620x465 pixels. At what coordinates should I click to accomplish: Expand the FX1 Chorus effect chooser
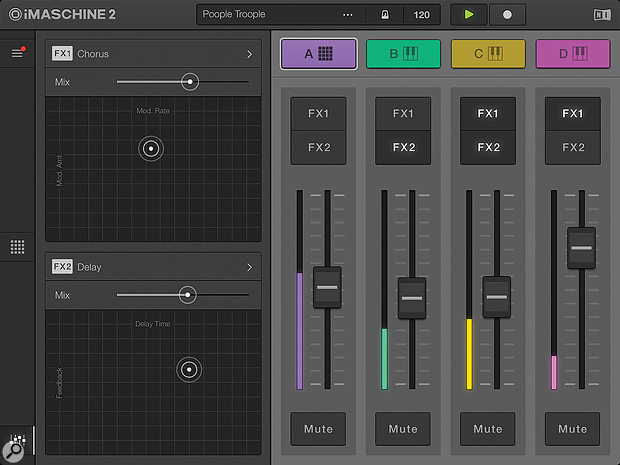point(250,54)
